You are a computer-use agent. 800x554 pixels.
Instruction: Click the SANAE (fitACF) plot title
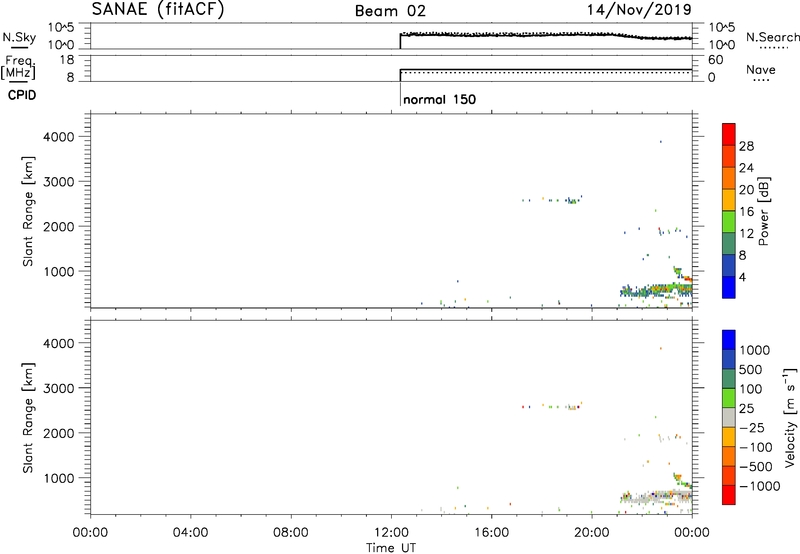[x=158, y=9]
